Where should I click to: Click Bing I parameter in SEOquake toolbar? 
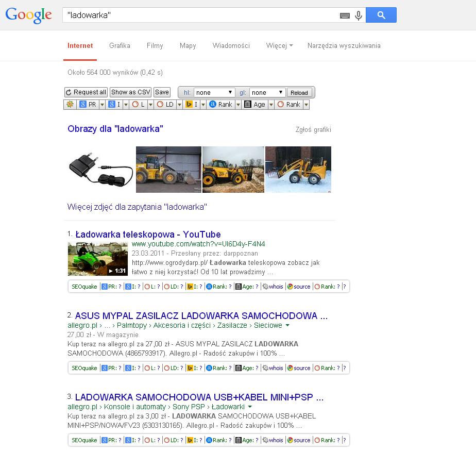[x=192, y=104]
